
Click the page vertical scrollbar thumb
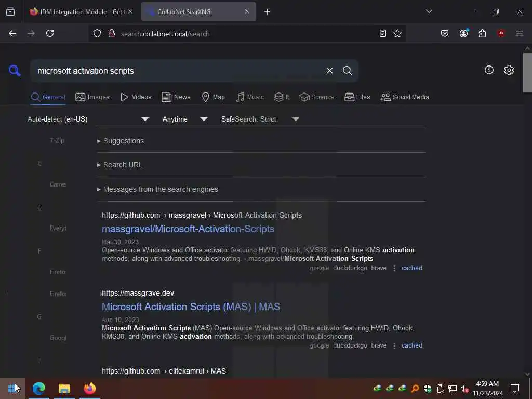[x=527, y=73]
